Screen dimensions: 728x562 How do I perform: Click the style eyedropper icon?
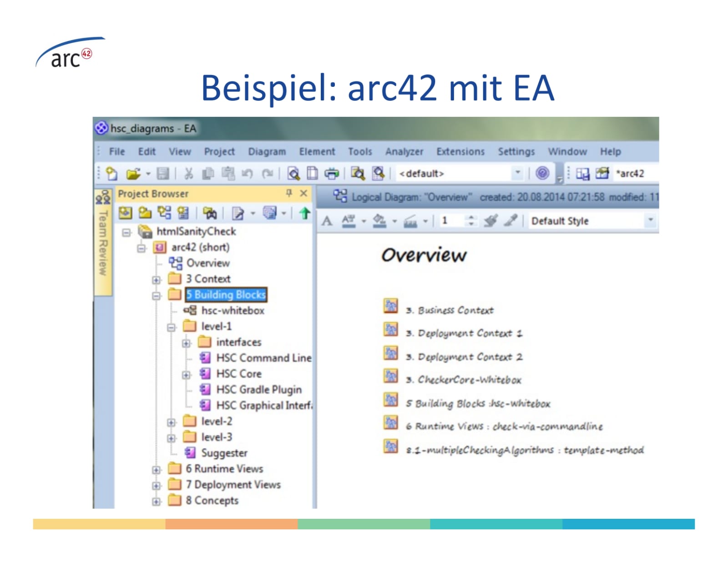511,221
